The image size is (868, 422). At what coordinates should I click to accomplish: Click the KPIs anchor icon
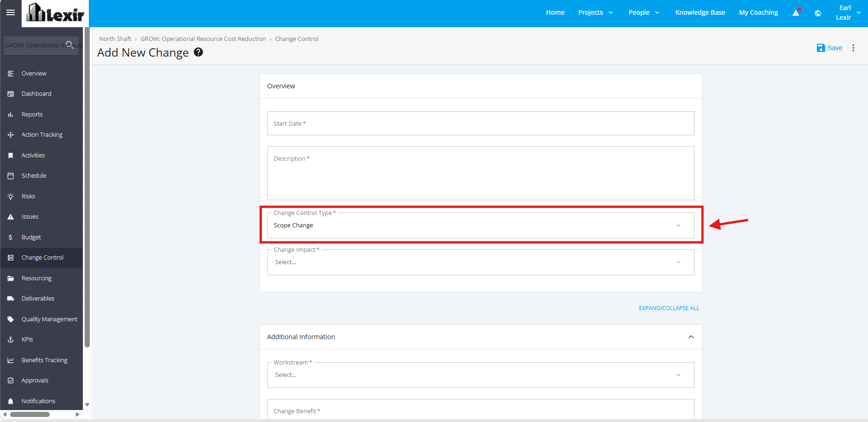tap(11, 340)
